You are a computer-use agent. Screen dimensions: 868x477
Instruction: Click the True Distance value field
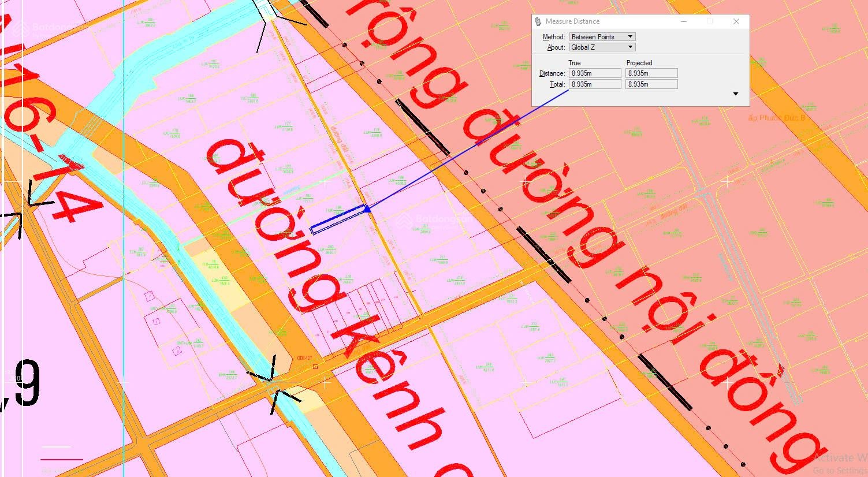point(595,73)
